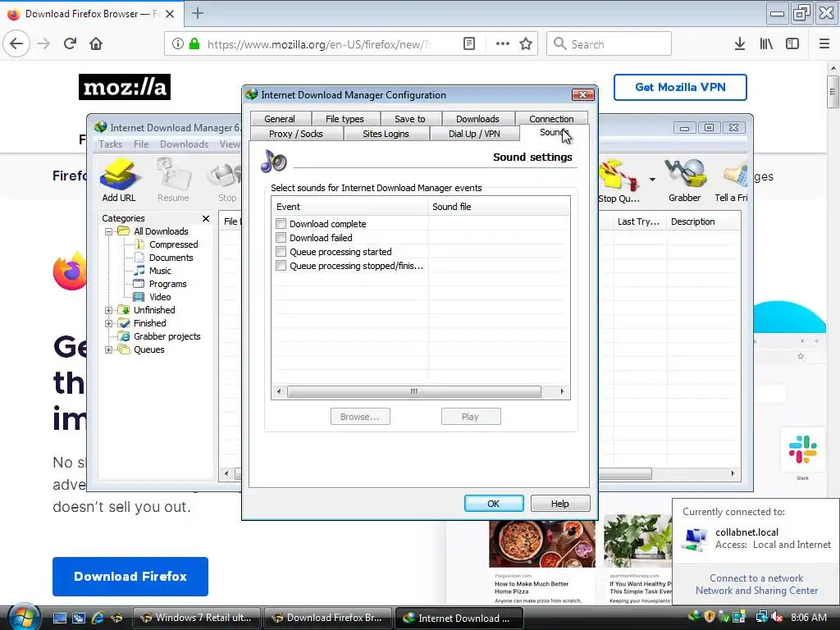The height and width of the screenshot is (630, 840).
Task: Open the Windows Start orb
Action: coord(24,617)
